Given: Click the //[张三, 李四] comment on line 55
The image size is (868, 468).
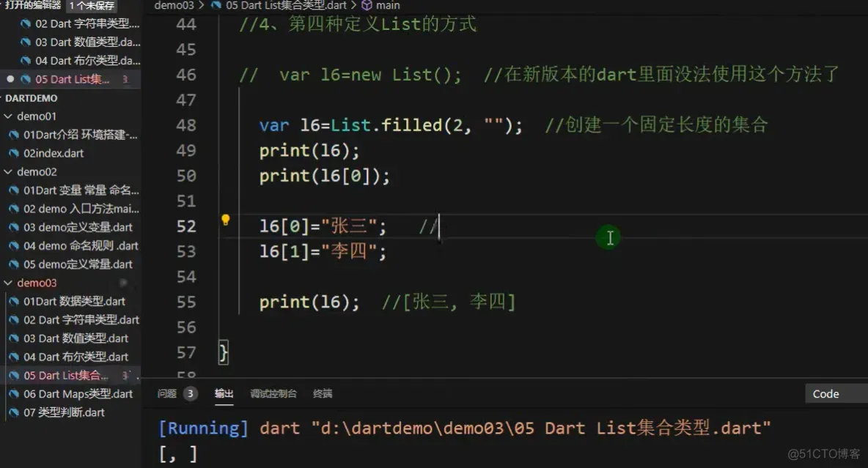Looking at the screenshot, I should [x=449, y=302].
